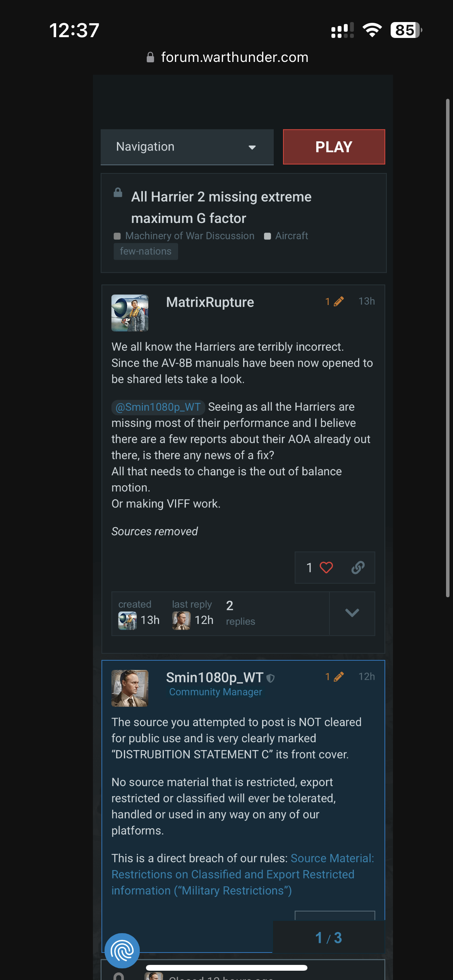Expand topic details with chevron arrow

[x=352, y=613]
